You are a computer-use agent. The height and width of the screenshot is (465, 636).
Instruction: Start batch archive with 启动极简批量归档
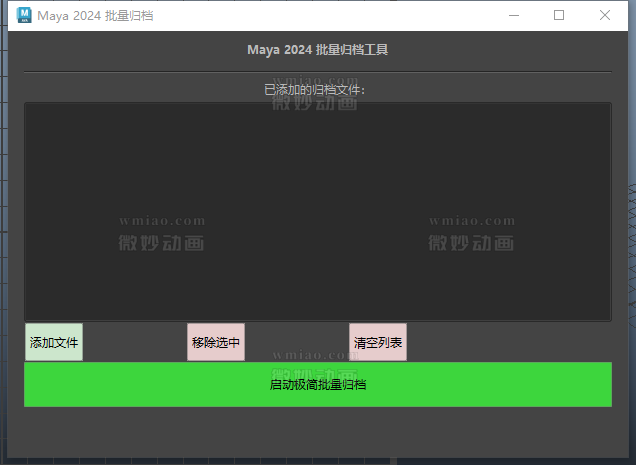(x=318, y=384)
